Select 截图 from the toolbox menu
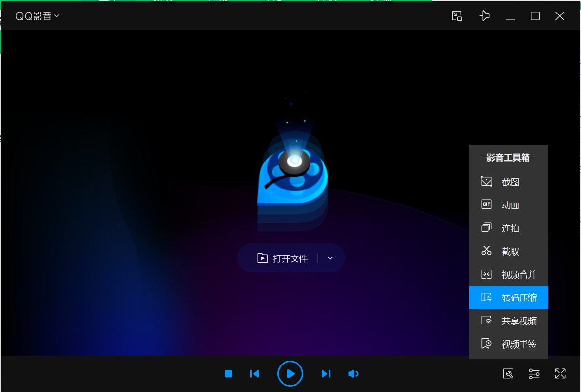The image size is (581, 392). point(508,182)
